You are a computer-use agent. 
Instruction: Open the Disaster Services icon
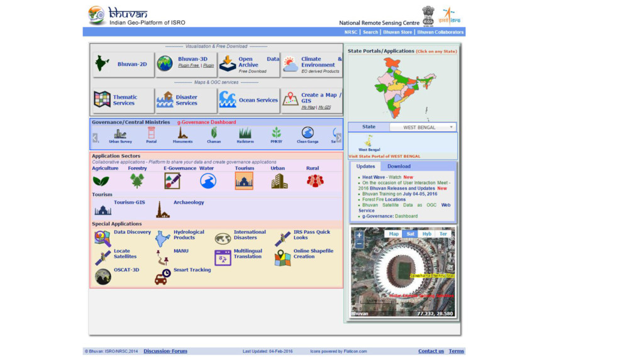pos(165,100)
